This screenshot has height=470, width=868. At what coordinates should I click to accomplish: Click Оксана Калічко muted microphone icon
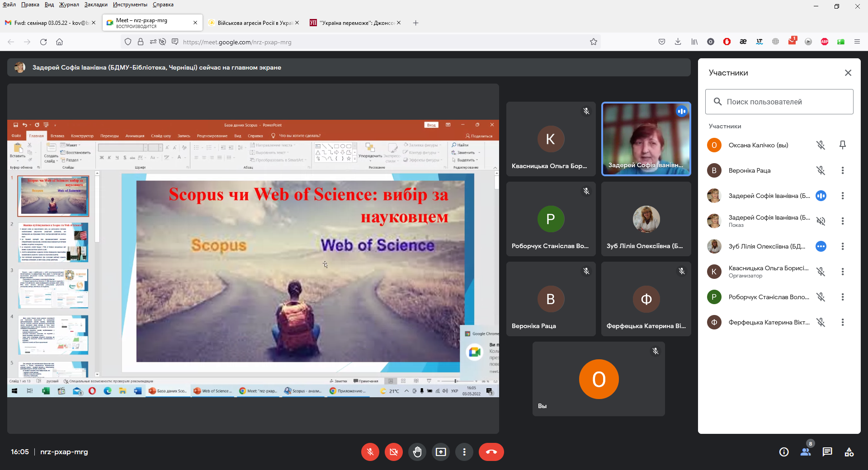coord(821,145)
